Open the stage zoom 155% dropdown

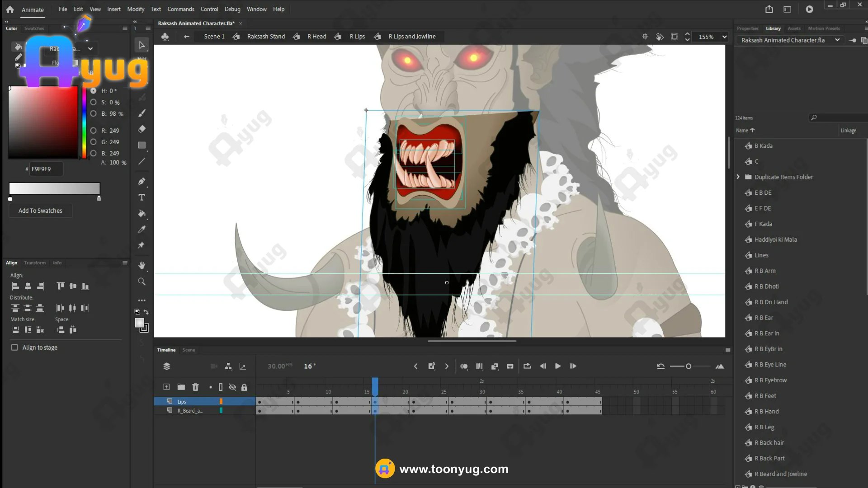[724, 37]
